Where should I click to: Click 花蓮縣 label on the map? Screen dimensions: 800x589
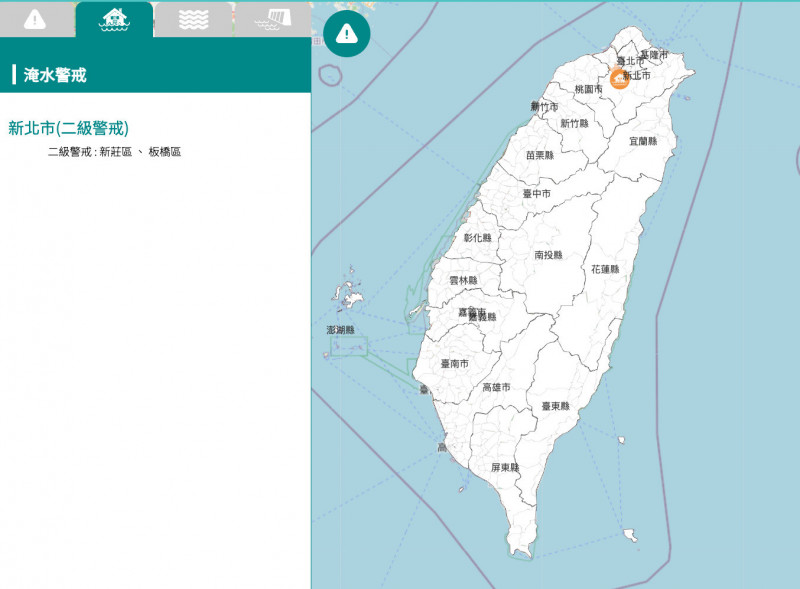tap(605, 269)
